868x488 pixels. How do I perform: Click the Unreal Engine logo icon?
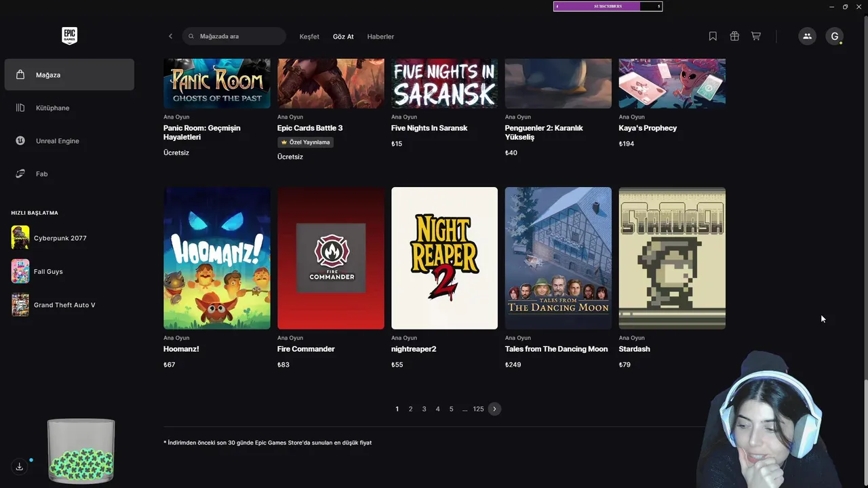(21, 141)
